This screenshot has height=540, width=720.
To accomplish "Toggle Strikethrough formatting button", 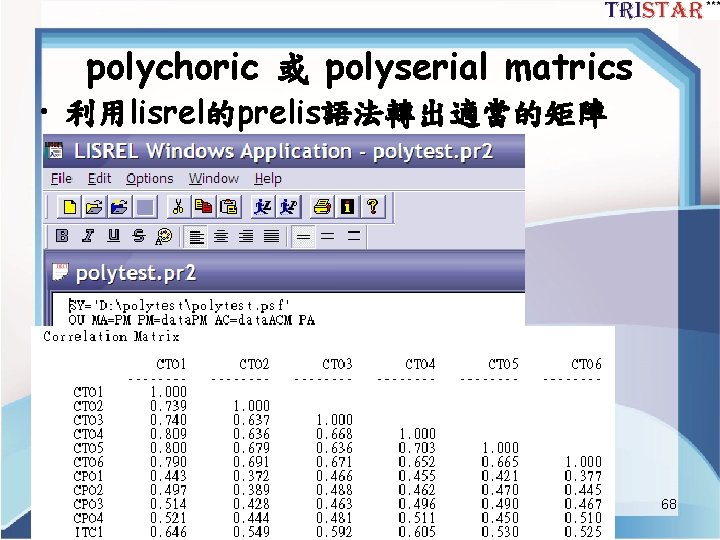I will [x=139, y=236].
